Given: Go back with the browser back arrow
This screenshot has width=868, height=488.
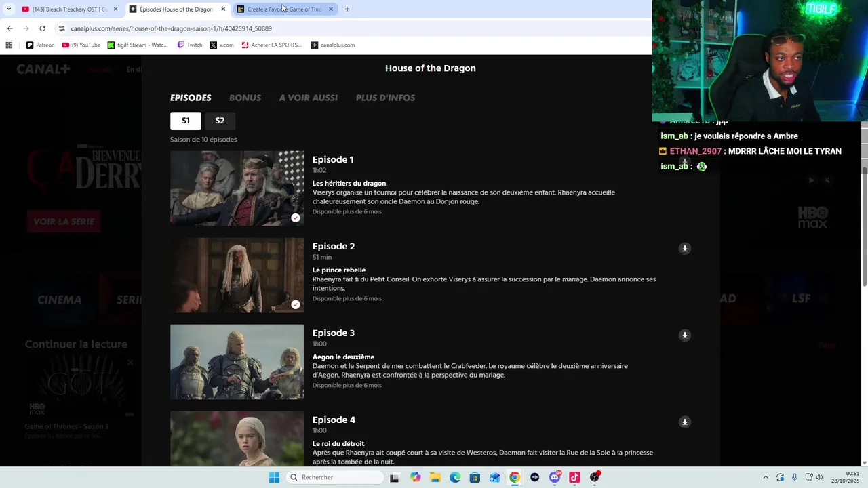Looking at the screenshot, I should pos(9,28).
